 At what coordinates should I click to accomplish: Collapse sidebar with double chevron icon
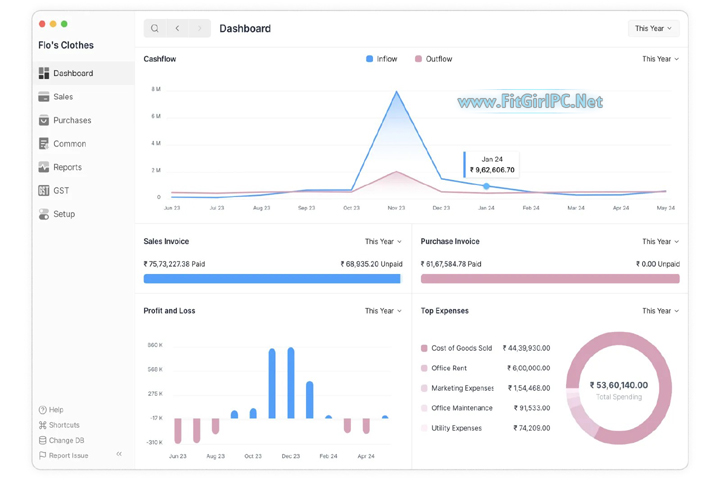(119, 454)
